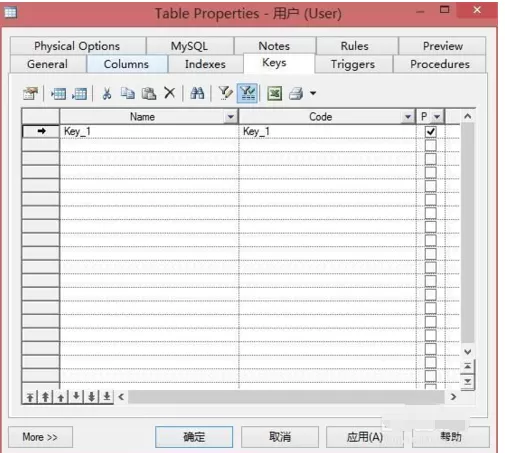Click the horizontal scrollbar track below the grid
The height and width of the screenshot is (453, 505).
click(286, 397)
